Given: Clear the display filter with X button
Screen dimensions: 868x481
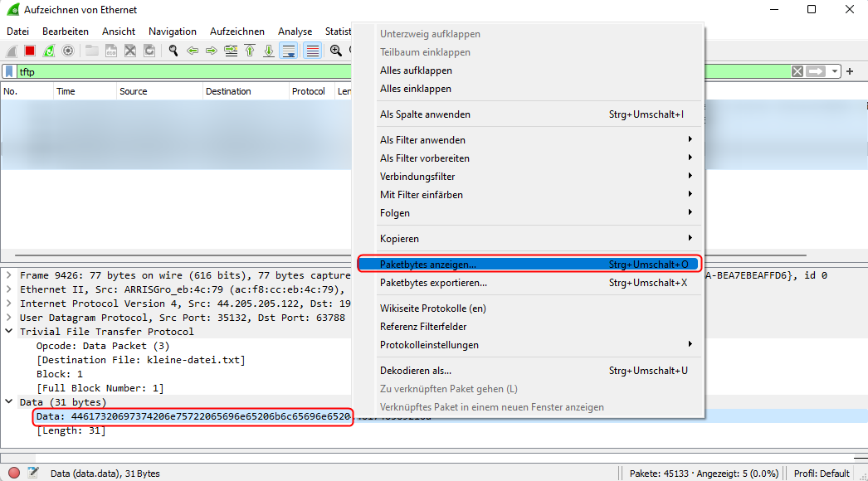Looking at the screenshot, I should (797, 71).
